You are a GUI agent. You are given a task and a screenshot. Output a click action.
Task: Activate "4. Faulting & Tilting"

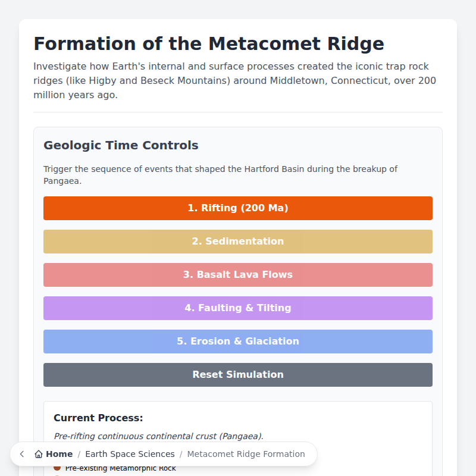237,308
